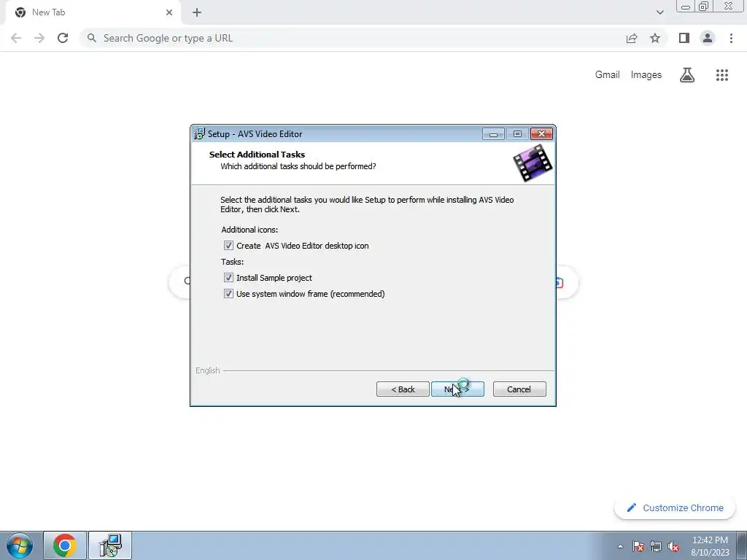747x560 pixels.
Task: Open the Windows Start orb
Action: pyautogui.click(x=20, y=545)
